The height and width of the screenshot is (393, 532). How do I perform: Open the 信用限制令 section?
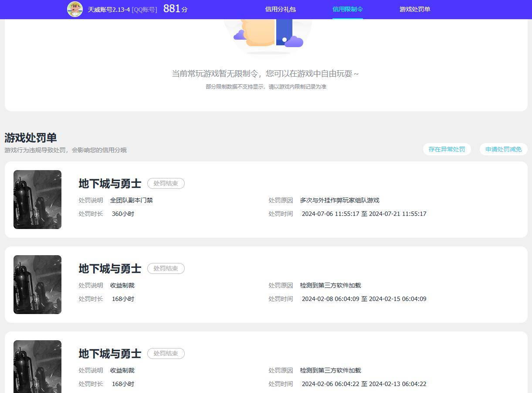(348, 9)
